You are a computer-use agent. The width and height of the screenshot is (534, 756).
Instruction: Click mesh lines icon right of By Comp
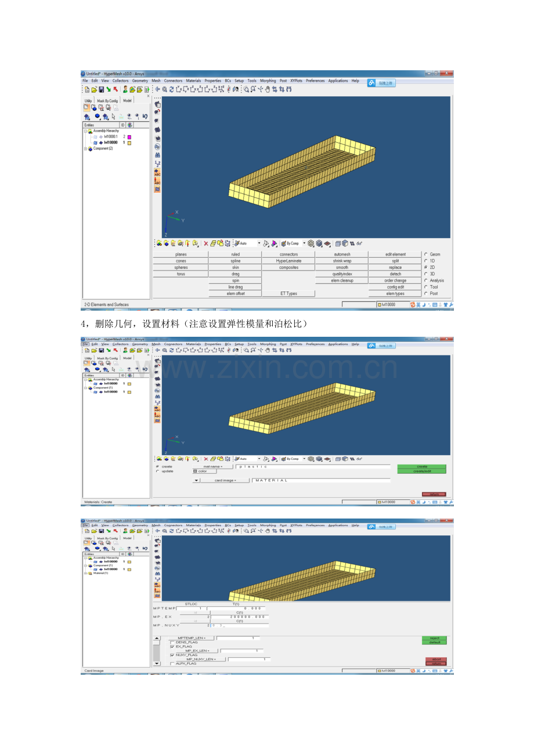311,244
